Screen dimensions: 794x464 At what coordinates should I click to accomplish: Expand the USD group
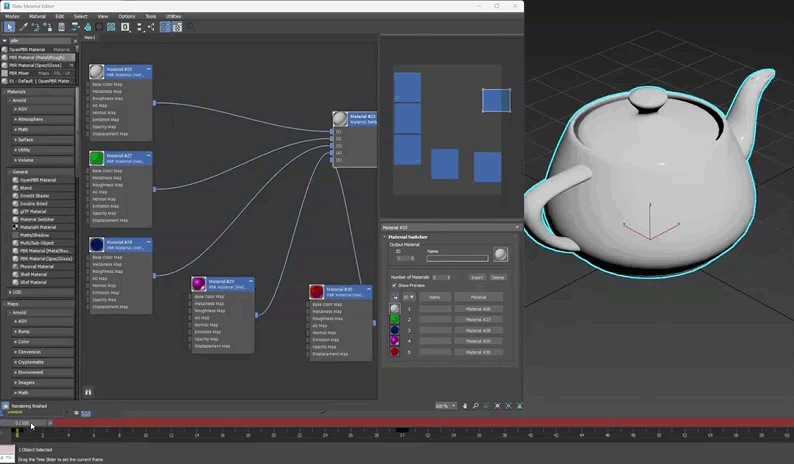point(10,292)
